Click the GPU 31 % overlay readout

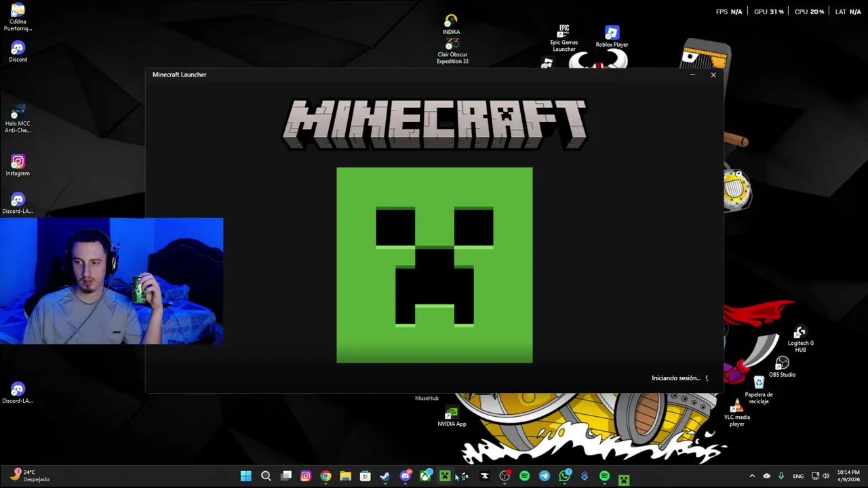point(769,12)
